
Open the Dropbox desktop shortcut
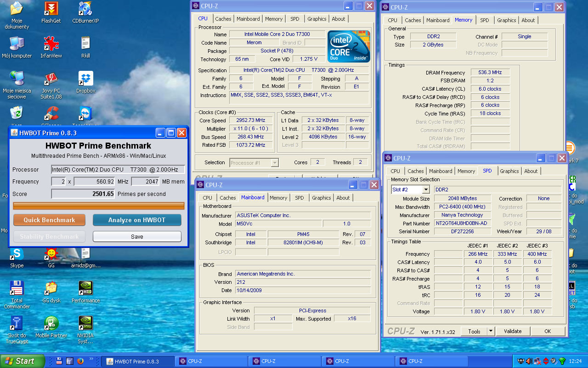85,78
